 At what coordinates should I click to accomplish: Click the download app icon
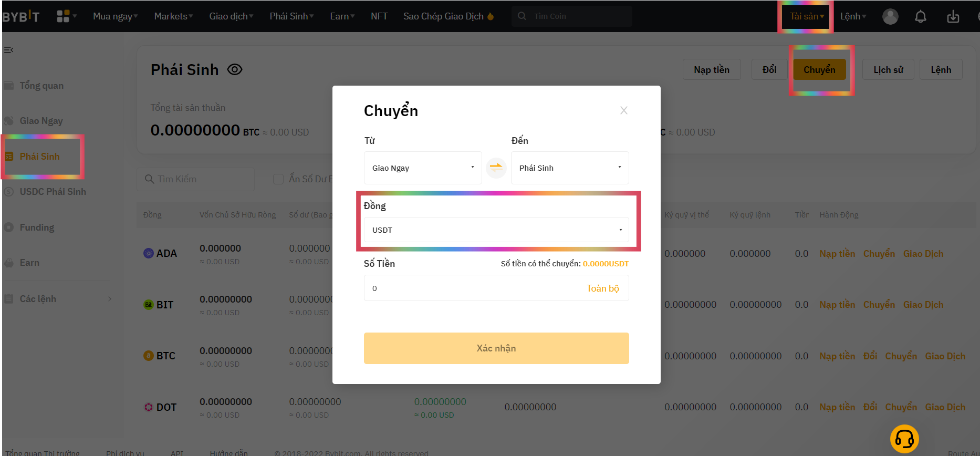coord(953,16)
